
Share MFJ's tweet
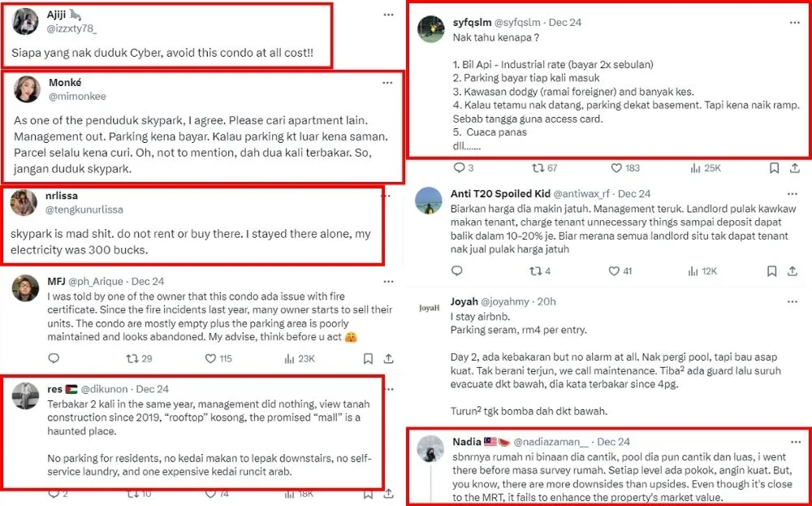tap(389, 358)
